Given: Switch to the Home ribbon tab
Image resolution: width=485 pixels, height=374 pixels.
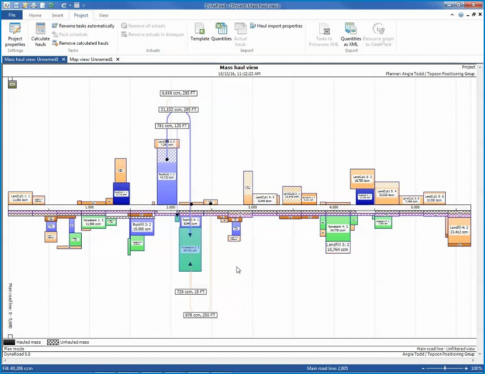Looking at the screenshot, I should coord(35,15).
